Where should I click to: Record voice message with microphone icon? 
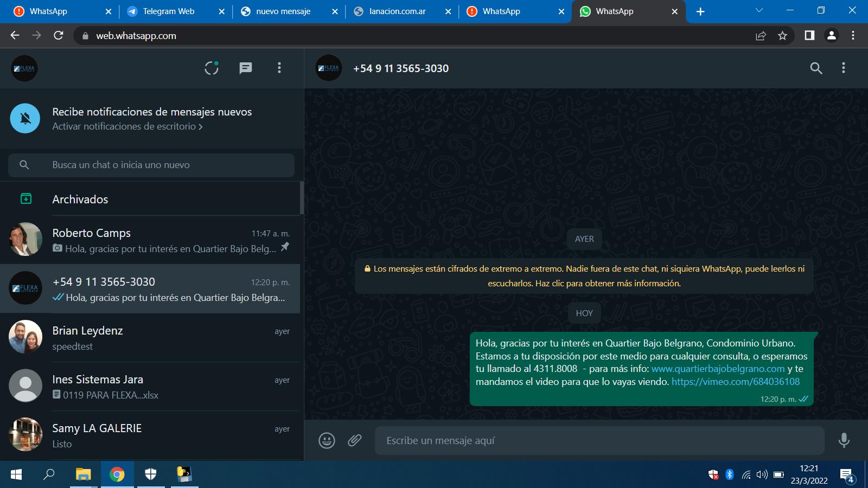[x=844, y=440]
